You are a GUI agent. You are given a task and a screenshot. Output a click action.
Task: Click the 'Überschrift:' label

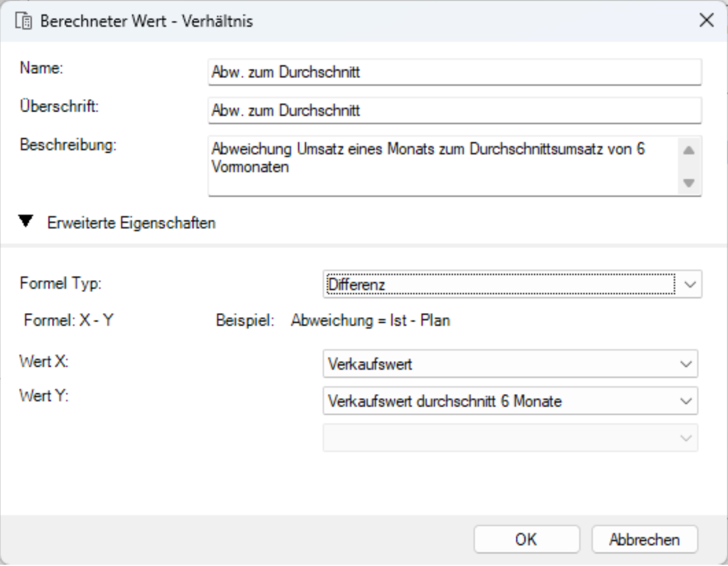59,106
